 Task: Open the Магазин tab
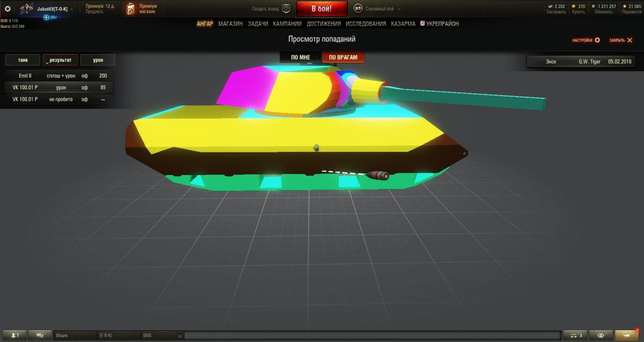point(230,24)
